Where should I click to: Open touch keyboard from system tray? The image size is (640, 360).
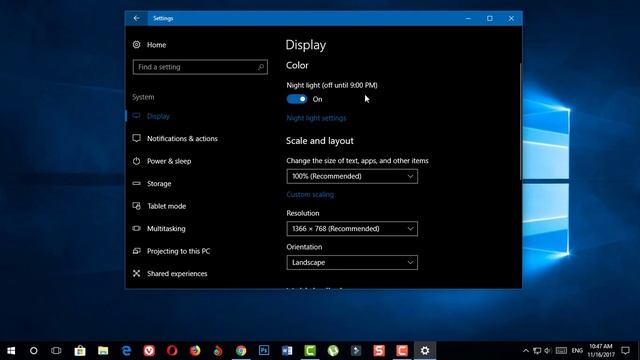click(561, 351)
